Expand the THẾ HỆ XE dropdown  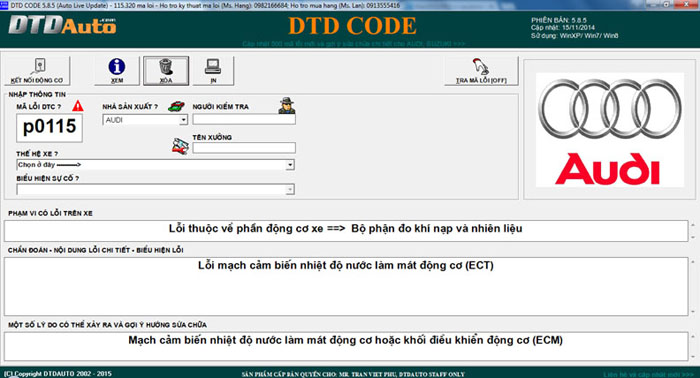pyautogui.click(x=290, y=165)
